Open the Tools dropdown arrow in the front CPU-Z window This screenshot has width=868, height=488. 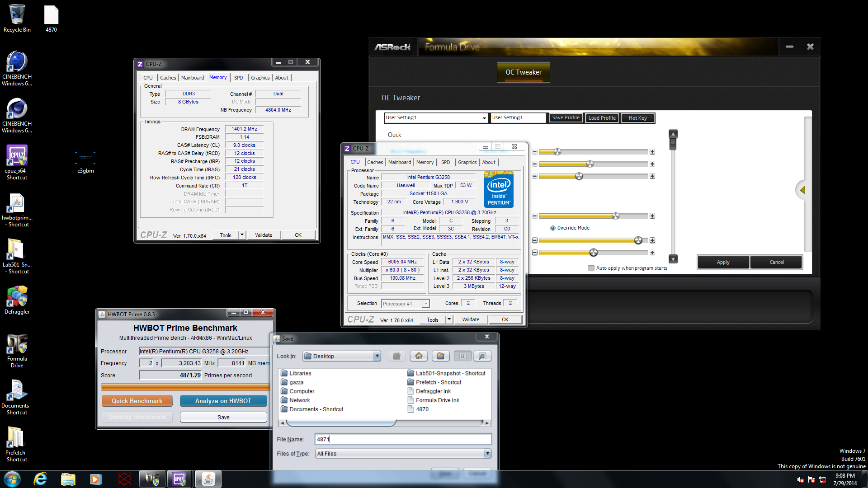449,319
